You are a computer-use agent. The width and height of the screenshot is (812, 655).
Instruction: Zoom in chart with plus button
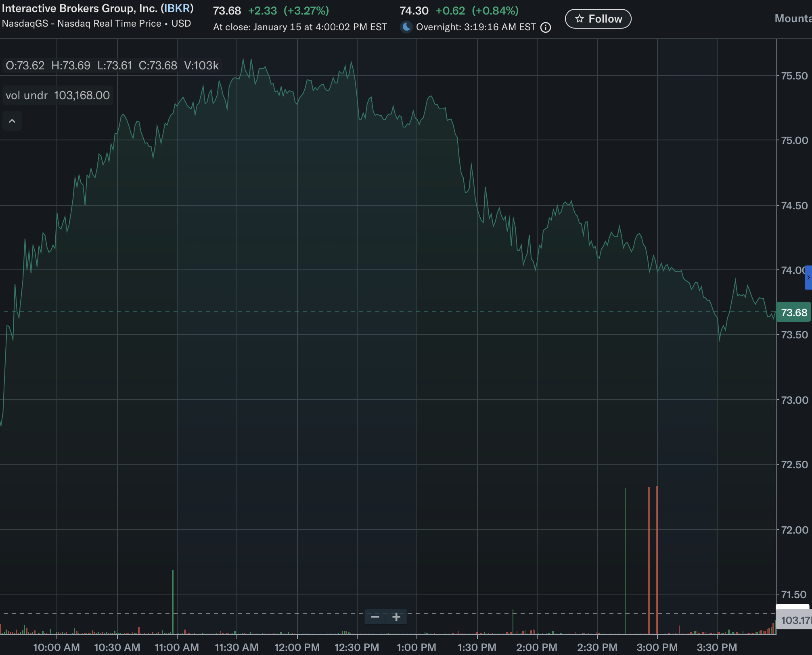pos(396,617)
